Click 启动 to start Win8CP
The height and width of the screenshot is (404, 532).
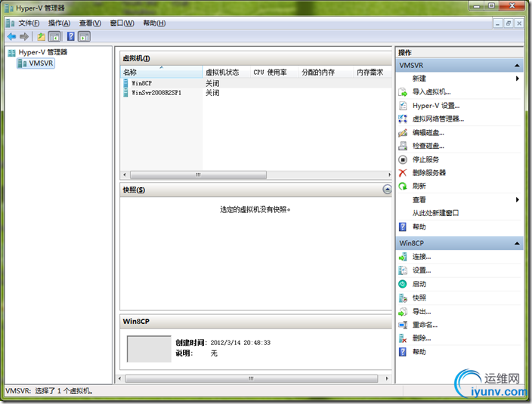419,284
